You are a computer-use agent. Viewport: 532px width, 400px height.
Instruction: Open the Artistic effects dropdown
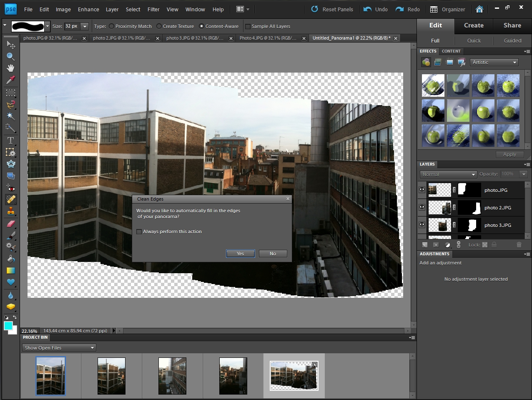tap(494, 62)
